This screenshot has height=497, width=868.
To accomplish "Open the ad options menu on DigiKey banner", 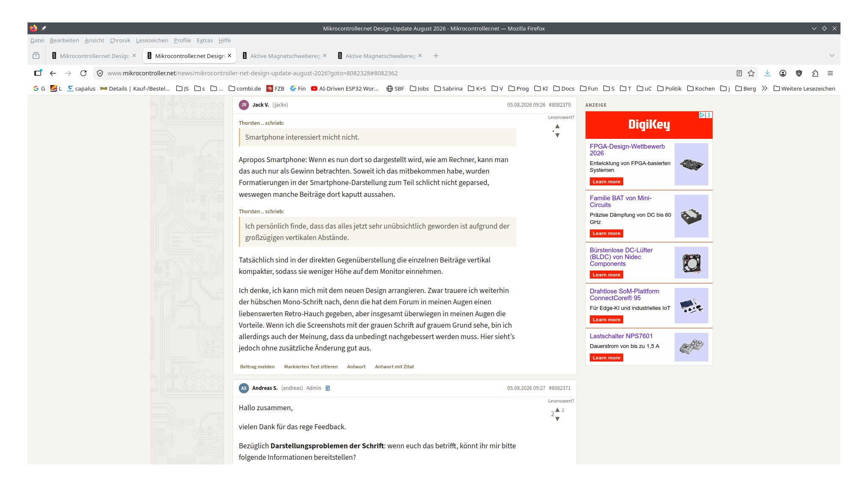I will coord(709,115).
